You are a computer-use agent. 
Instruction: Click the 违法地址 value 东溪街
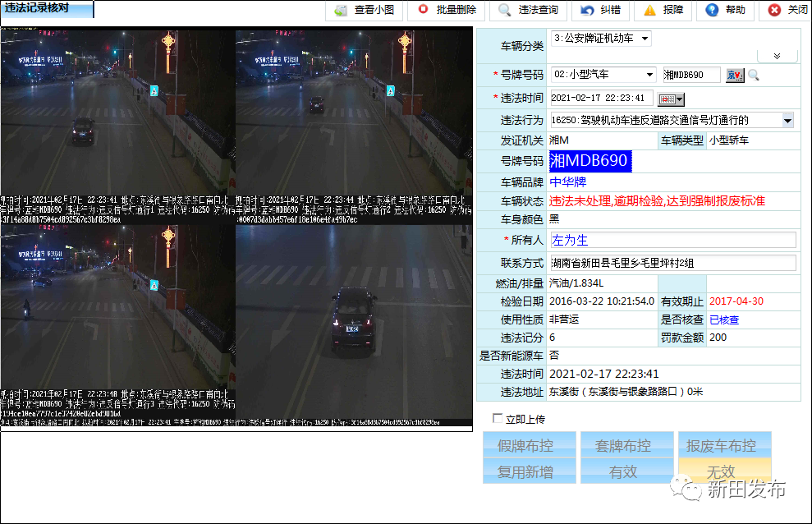coord(626,392)
